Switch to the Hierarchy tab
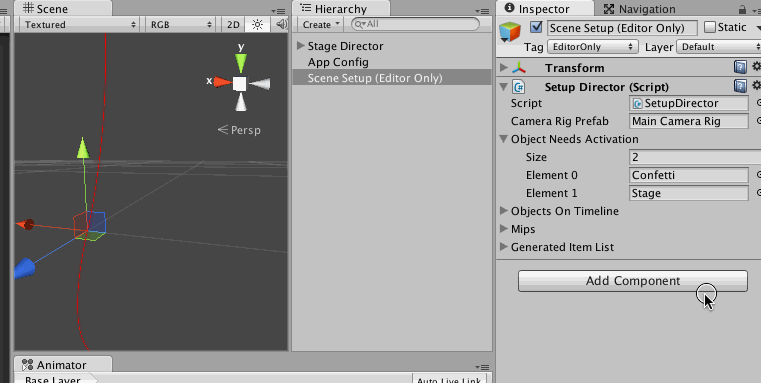The width and height of the screenshot is (761, 383). [x=340, y=9]
